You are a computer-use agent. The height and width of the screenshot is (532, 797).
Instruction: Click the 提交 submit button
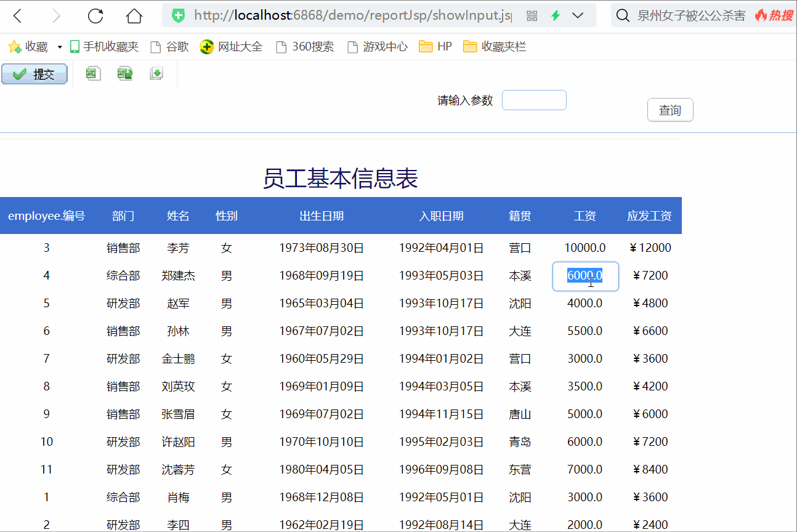click(x=34, y=75)
